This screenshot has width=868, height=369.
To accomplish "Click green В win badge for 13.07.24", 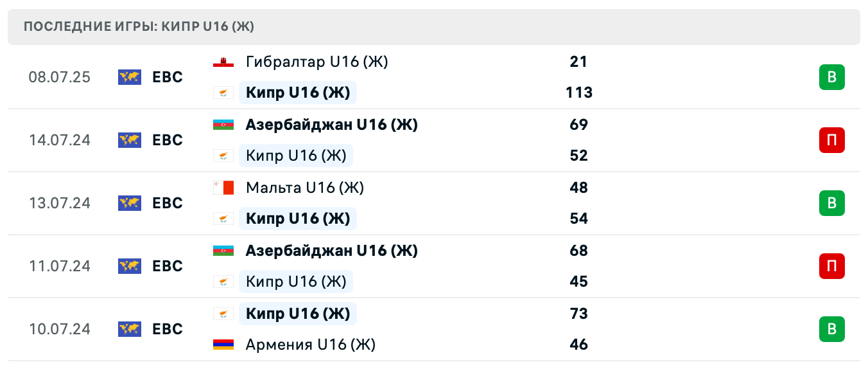I will (831, 203).
